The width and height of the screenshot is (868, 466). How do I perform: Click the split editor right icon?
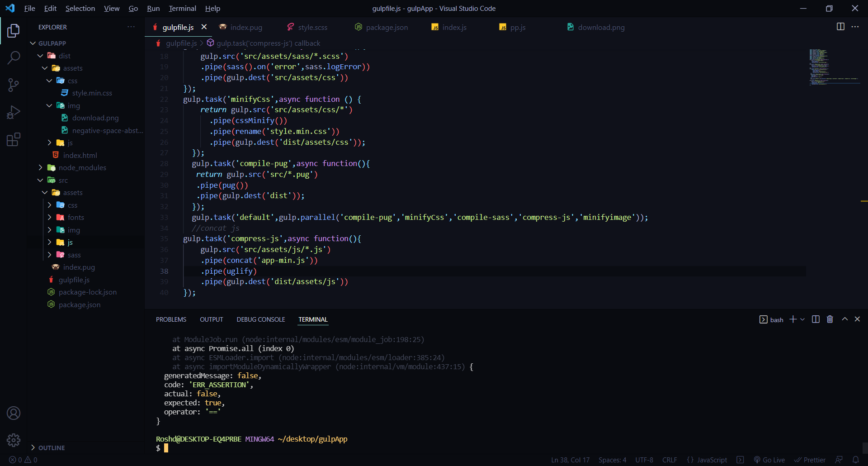[x=840, y=27]
